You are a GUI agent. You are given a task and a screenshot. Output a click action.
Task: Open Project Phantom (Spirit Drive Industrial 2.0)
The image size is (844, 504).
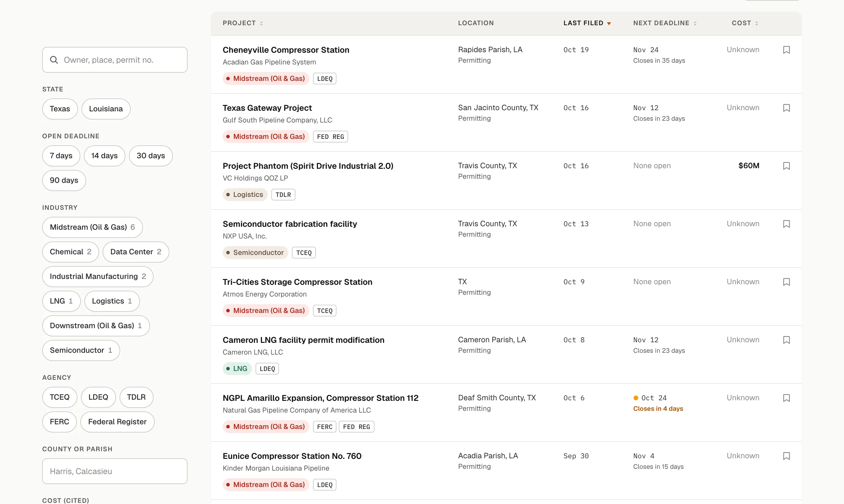[308, 166]
